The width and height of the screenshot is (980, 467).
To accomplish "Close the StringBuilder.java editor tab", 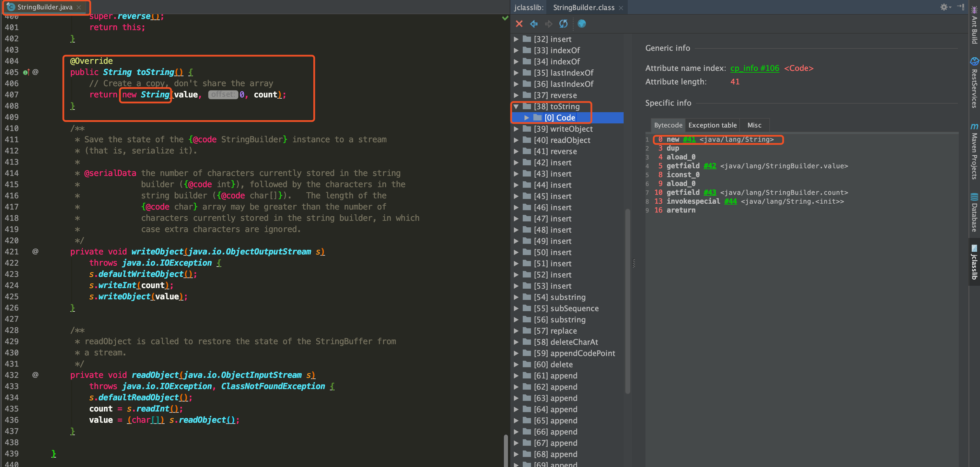I will pyautogui.click(x=79, y=7).
